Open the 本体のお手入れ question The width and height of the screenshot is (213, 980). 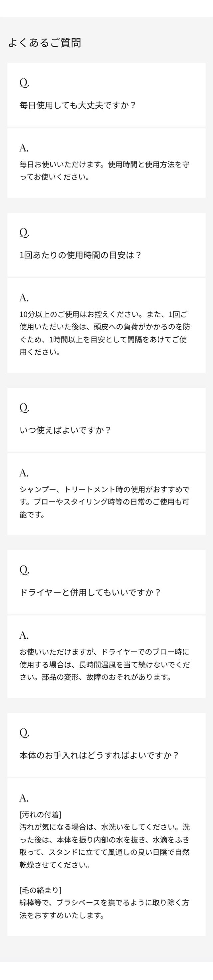(99, 755)
